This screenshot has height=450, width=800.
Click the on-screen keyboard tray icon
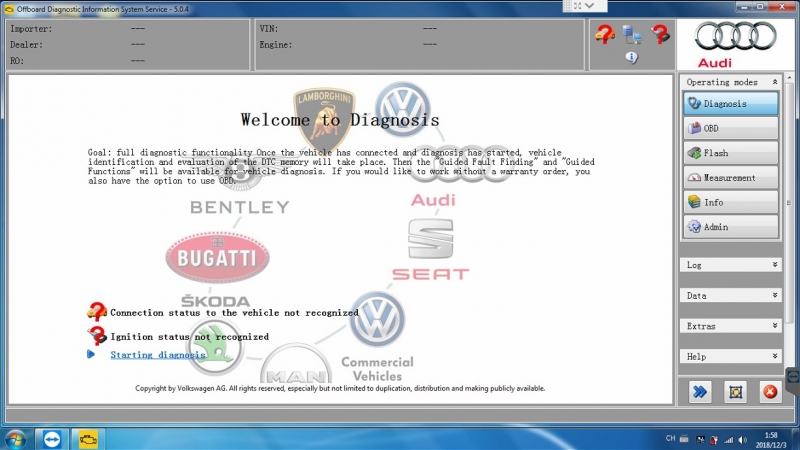click(684, 439)
